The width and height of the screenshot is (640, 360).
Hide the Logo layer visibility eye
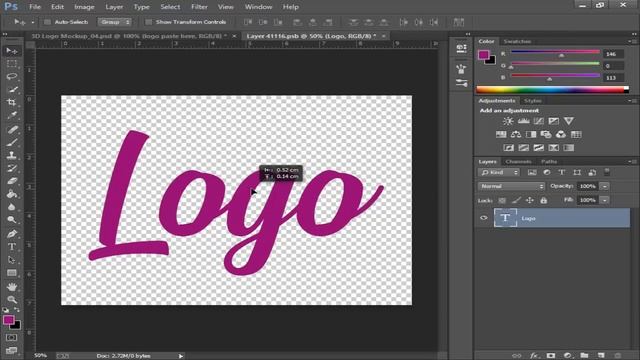click(484, 218)
